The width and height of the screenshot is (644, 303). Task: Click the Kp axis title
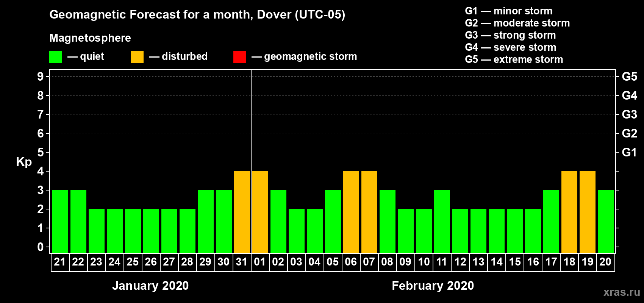coord(24,162)
